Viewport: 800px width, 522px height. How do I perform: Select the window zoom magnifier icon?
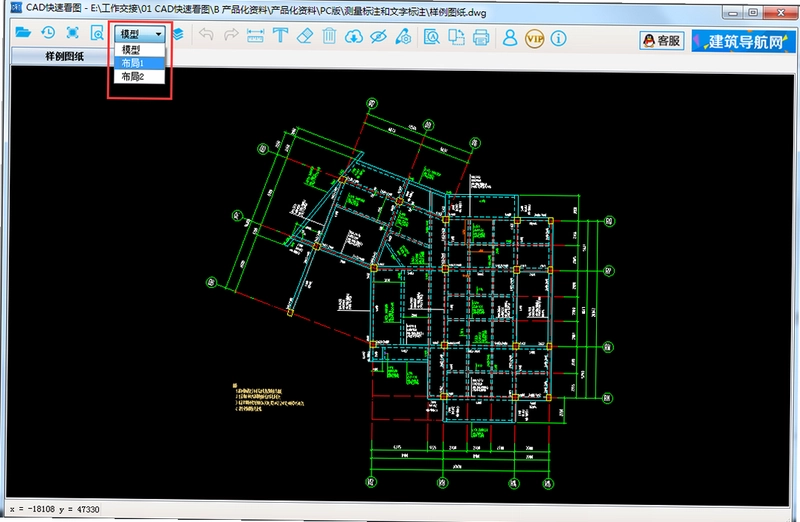coord(97,33)
